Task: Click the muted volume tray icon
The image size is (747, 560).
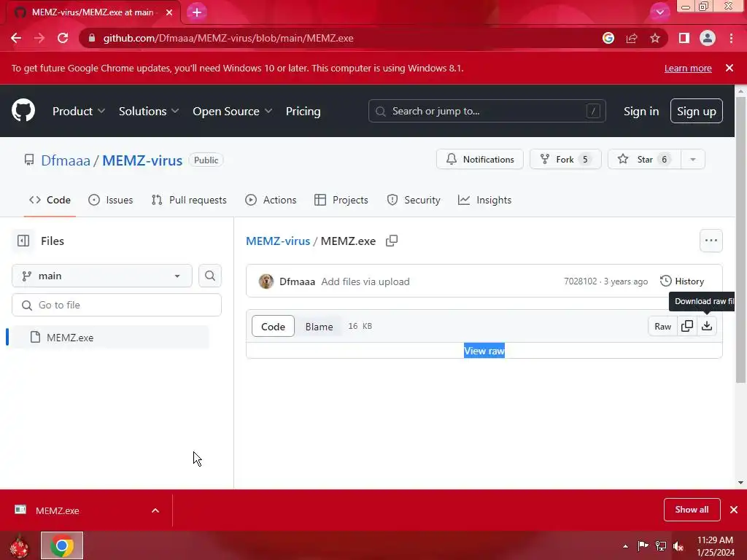Action: click(x=678, y=546)
